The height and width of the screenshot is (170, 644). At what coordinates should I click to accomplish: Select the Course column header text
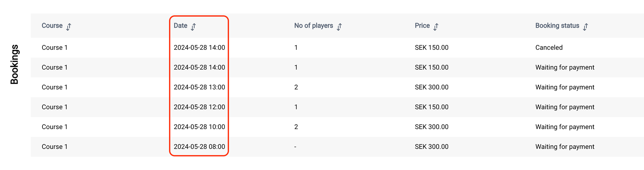(x=52, y=26)
